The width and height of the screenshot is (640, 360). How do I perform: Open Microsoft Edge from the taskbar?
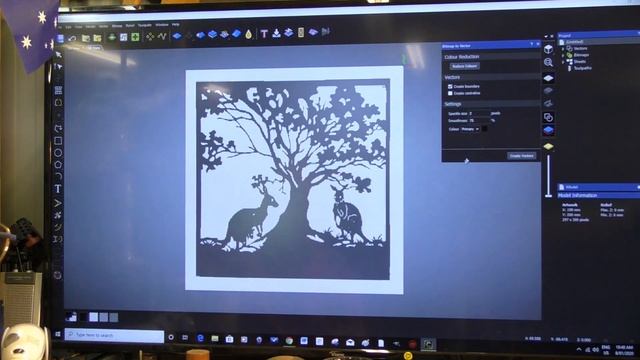click(200, 338)
